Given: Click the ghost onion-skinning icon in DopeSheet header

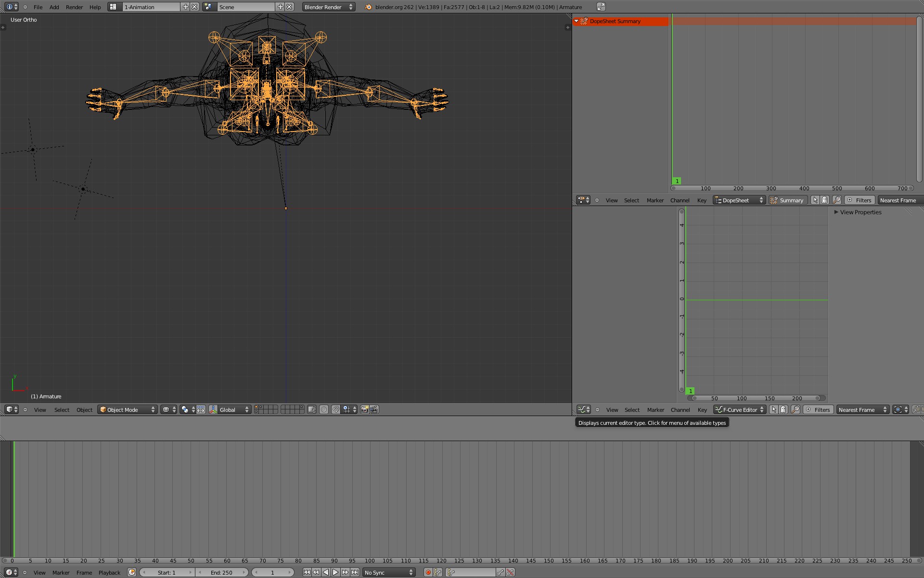Looking at the screenshot, I should tap(824, 200).
